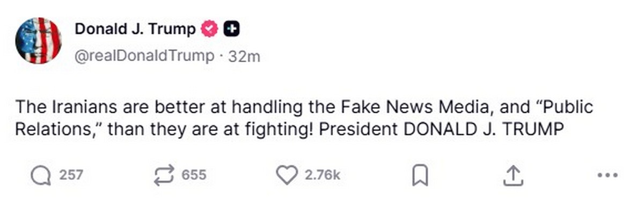Open the three-dot more options menu
Screen dimensions: 644x207
coord(608,175)
